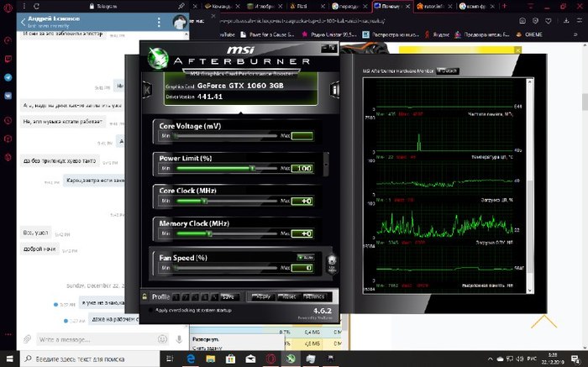This screenshot has width=588, height=367.
Task: Open the info panel on Afterburner's right edge
Action: [x=335, y=89]
